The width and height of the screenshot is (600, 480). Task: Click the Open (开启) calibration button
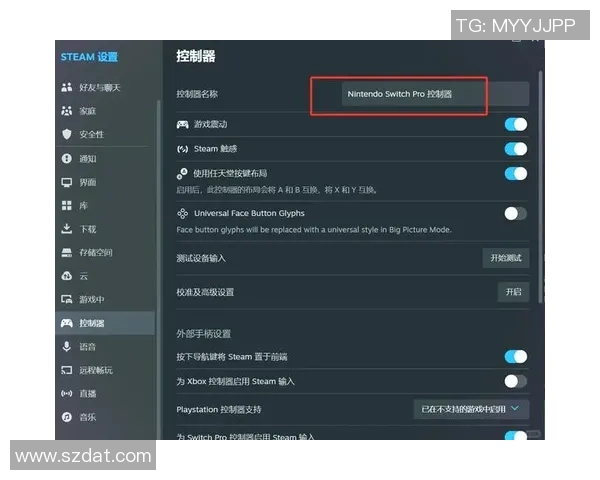[514, 292]
